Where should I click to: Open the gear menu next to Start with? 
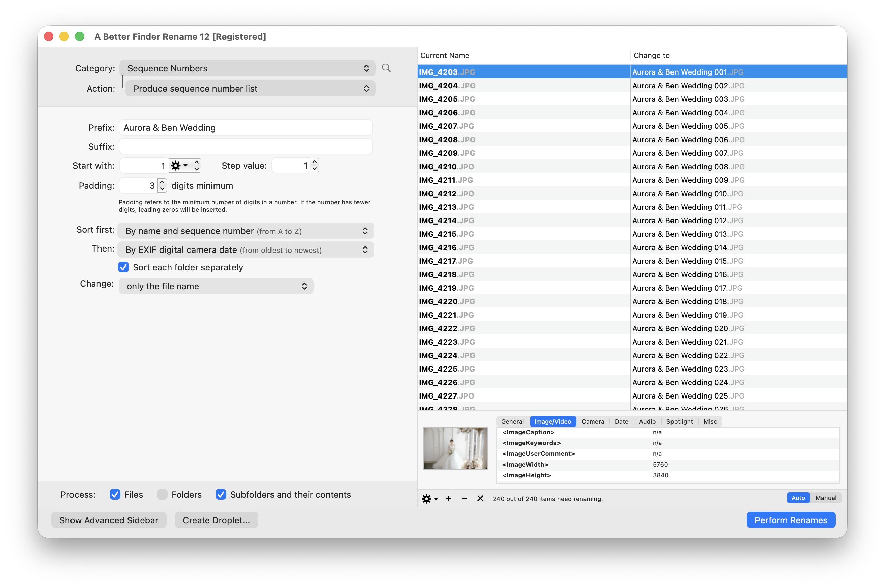179,165
